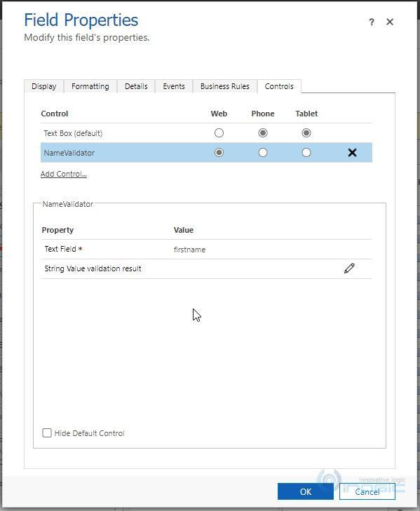Open help via question mark icon
This screenshot has height=511, width=420.
click(372, 22)
